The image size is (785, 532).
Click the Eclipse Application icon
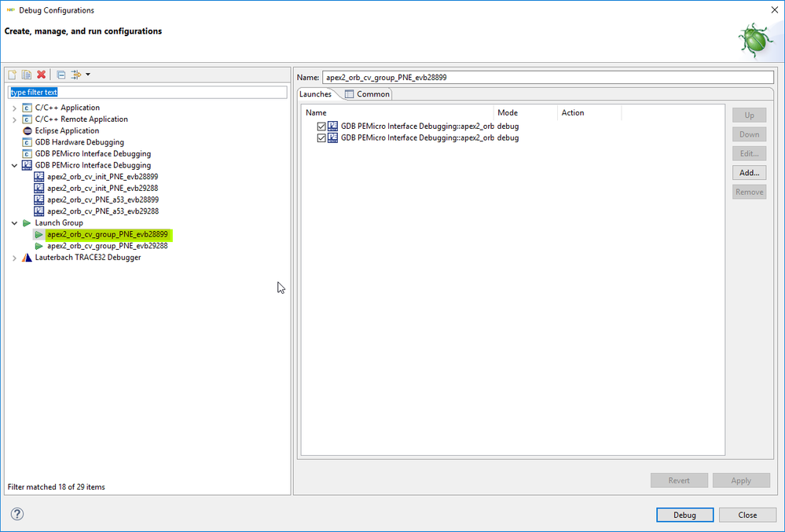pyautogui.click(x=27, y=130)
